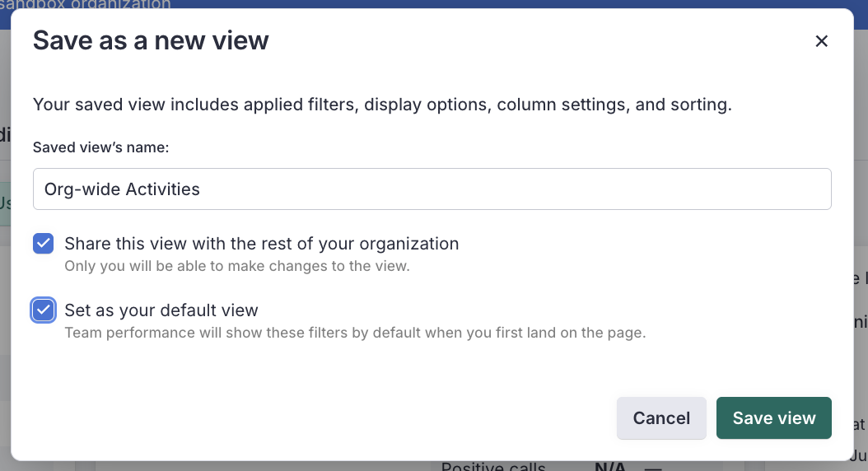
Task: Click the Saved view's name label
Action: (x=100, y=147)
